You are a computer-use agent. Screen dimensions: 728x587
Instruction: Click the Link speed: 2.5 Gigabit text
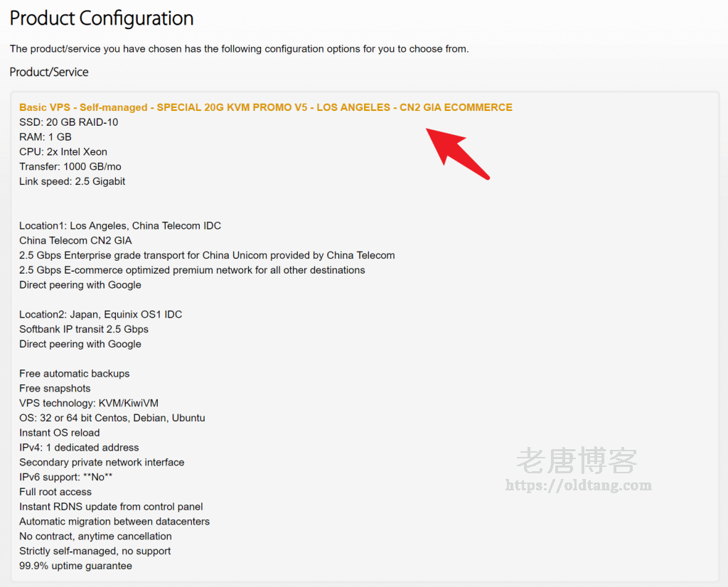(73, 182)
